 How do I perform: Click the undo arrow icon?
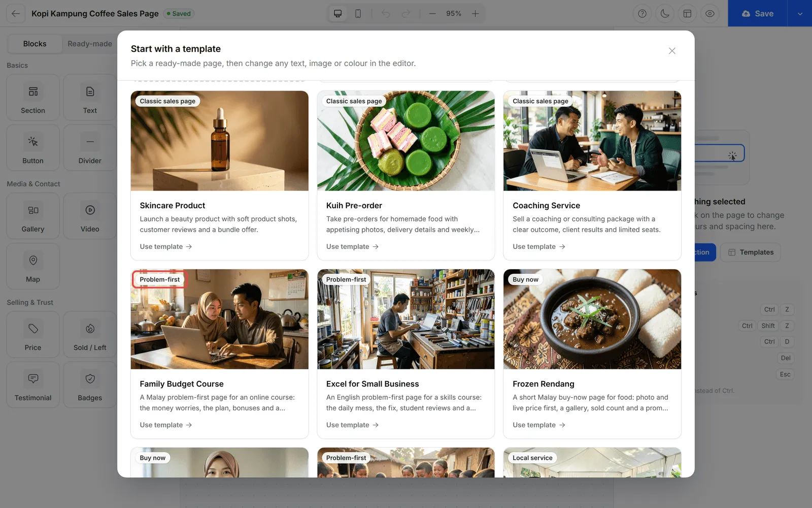pyautogui.click(x=386, y=14)
